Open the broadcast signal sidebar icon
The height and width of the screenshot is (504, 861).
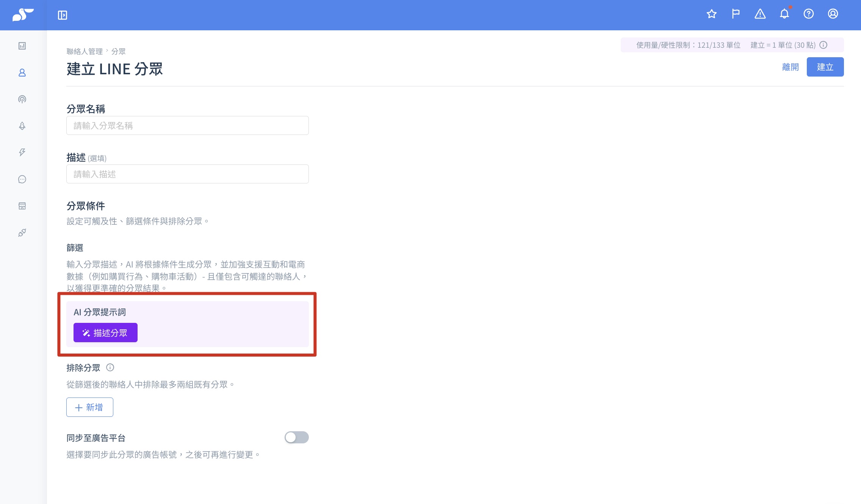tap(22, 99)
